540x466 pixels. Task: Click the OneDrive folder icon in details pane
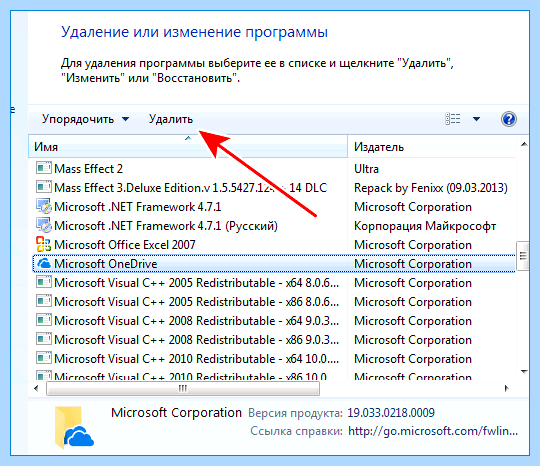(74, 427)
